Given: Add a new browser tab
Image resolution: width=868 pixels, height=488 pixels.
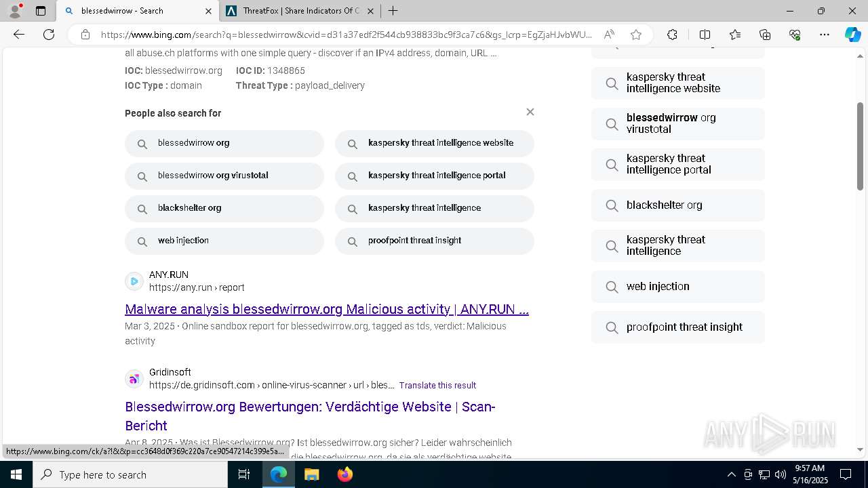Looking at the screenshot, I should [x=393, y=11].
